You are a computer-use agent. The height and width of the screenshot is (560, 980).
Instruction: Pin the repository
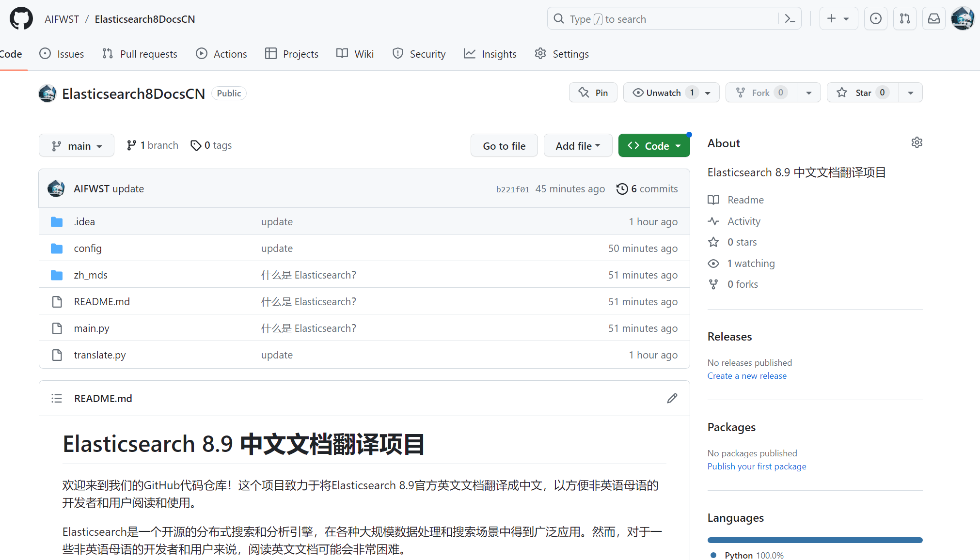click(x=593, y=93)
